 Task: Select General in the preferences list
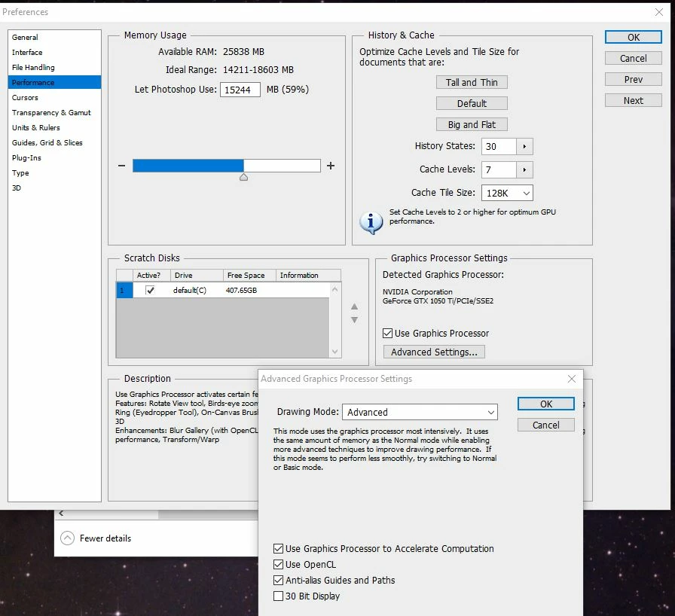click(x=54, y=38)
